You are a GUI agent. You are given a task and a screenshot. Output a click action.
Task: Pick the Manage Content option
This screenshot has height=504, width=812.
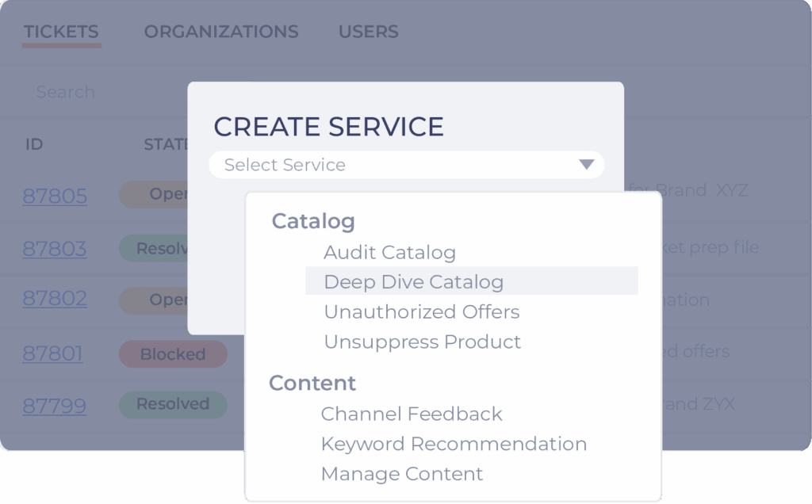[x=401, y=474]
